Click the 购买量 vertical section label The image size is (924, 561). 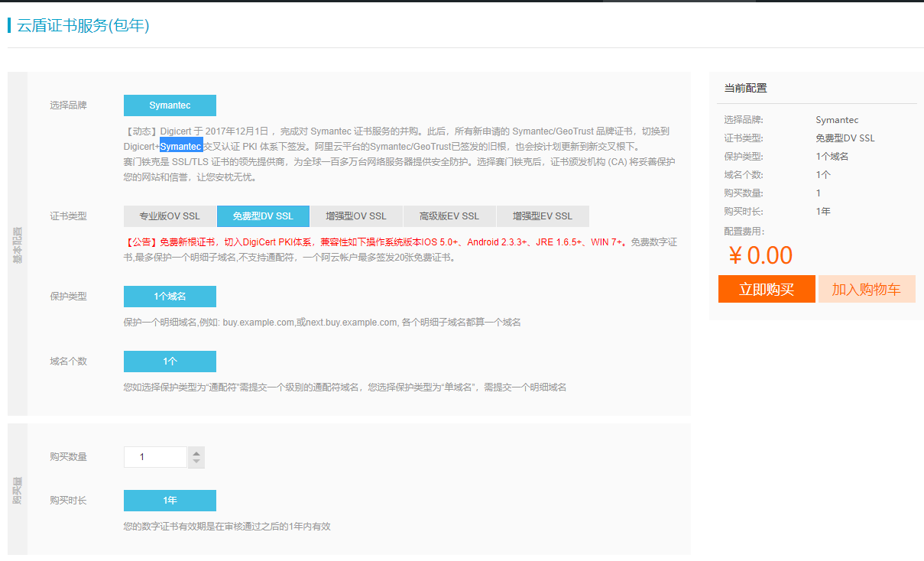pos(18,490)
